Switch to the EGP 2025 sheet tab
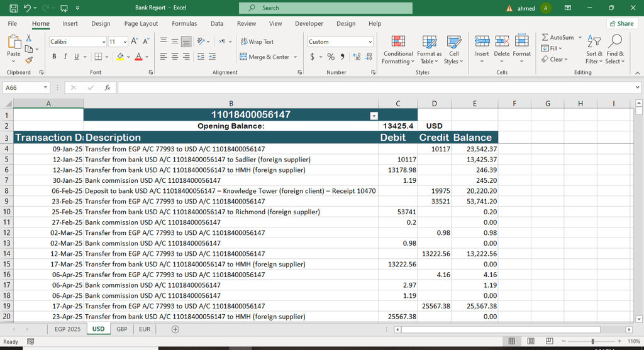Screen dimensions: 644x350 [x=67, y=329]
